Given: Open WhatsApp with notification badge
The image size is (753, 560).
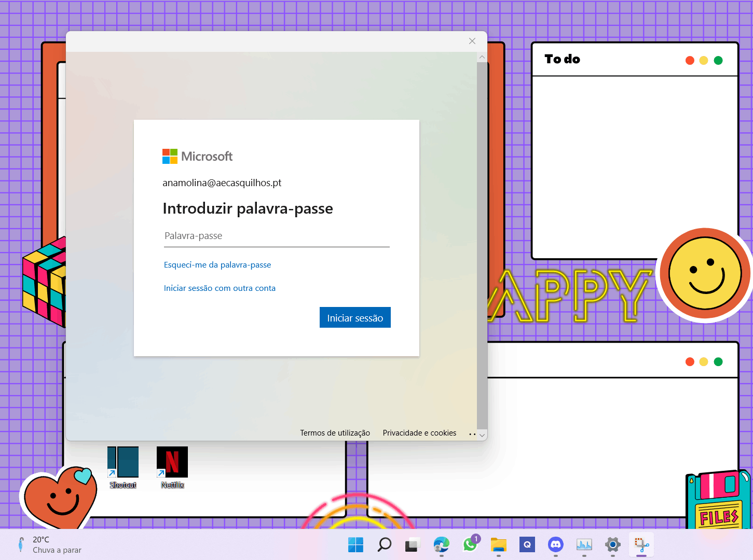Looking at the screenshot, I should pos(470,544).
